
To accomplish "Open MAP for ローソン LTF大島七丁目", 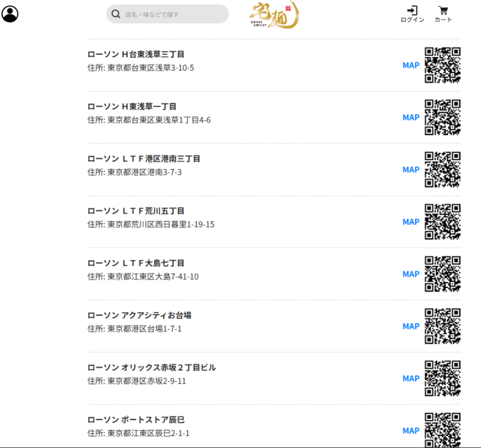I will click(411, 274).
